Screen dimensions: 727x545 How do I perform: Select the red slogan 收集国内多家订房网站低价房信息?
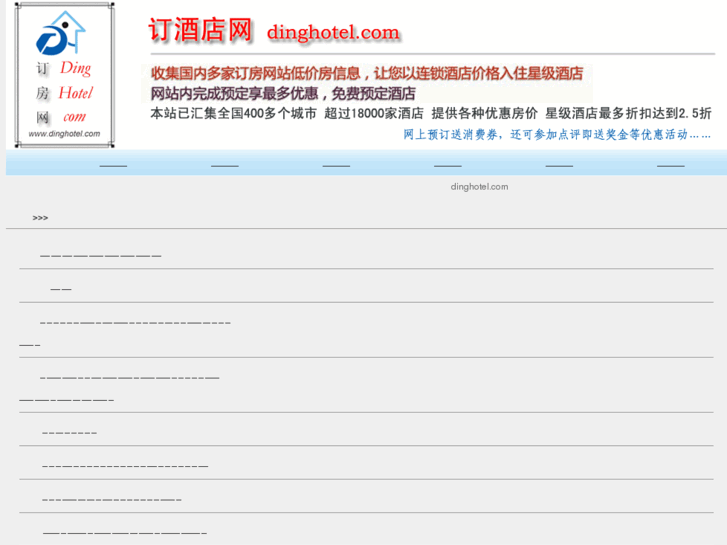(x=367, y=73)
